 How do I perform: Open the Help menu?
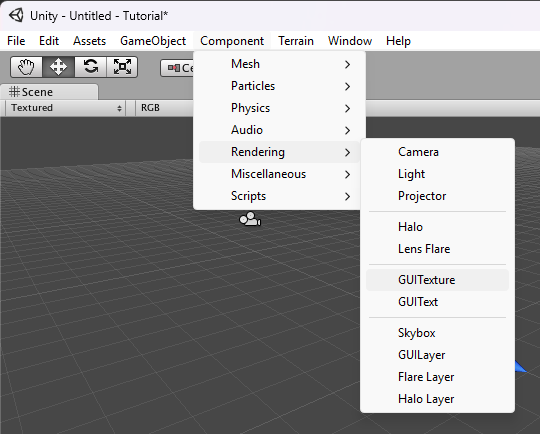[398, 41]
